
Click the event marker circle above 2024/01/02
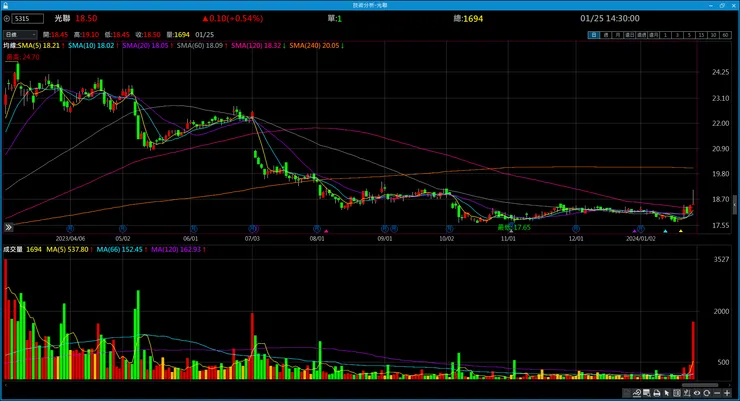click(x=640, y=229)
